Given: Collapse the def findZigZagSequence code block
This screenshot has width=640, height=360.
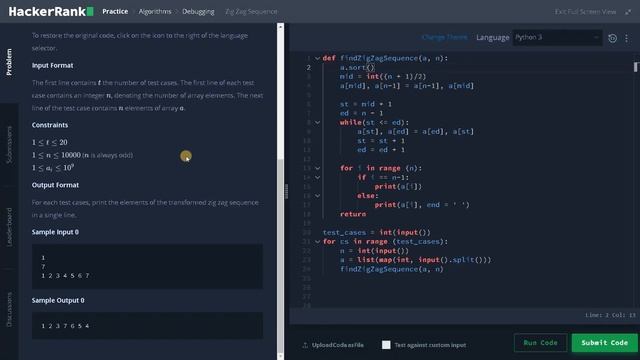Looking at the screenshot, I should (x=317, y=58).
